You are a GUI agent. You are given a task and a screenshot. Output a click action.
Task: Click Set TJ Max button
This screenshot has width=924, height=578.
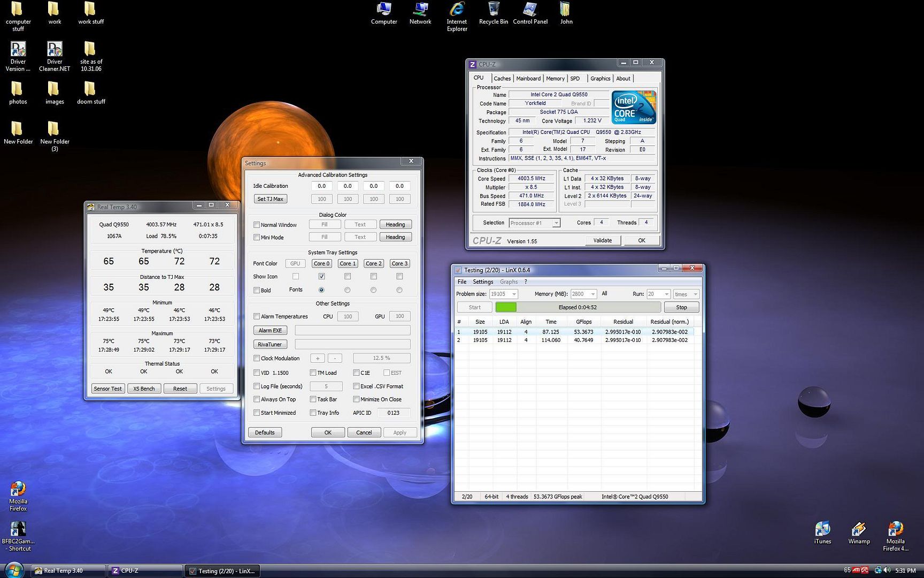[x=270, y=199]
